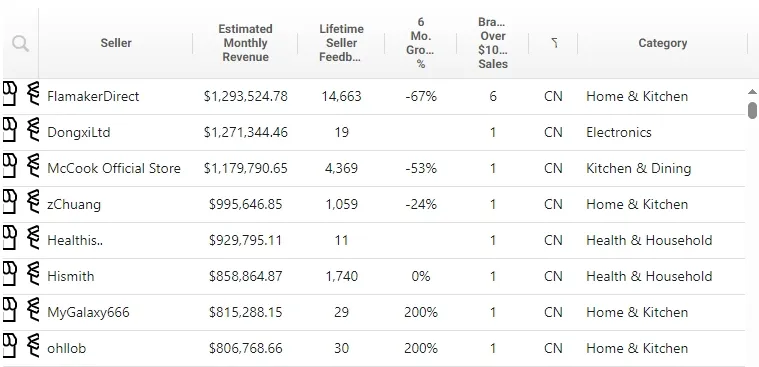Click the search magnifier icon in header
759x367 pixels.
[20, 44]
